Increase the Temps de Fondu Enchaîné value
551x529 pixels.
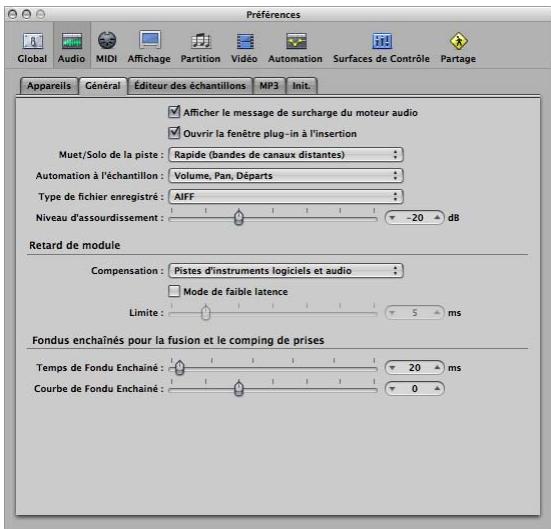click(437, 368)
